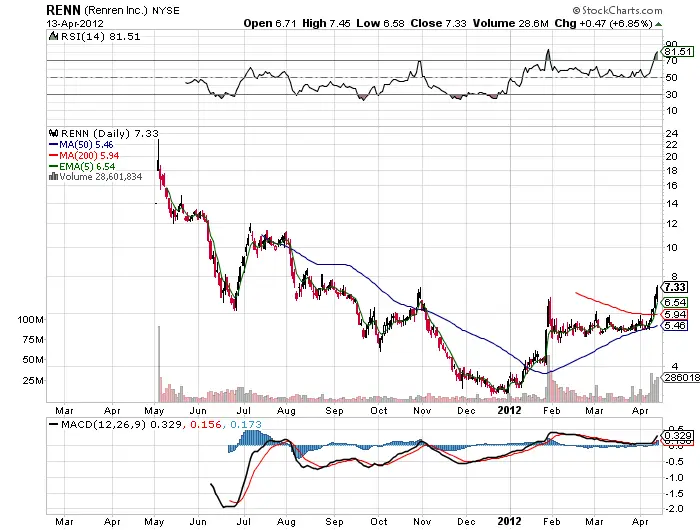Click the 7.33 last-price tag on price axis
Image resolution: width=700 pixels, height=530 pixels.
[x=674, y=287]
